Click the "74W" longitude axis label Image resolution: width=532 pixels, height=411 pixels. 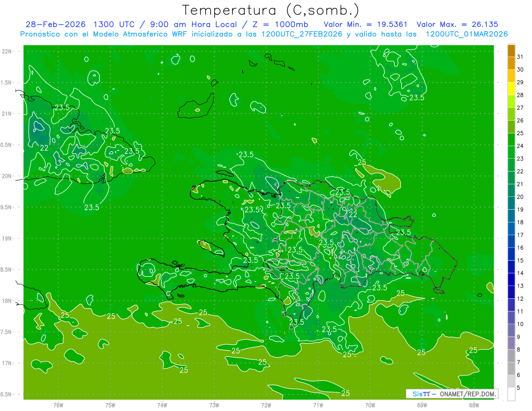coord(162,405)
